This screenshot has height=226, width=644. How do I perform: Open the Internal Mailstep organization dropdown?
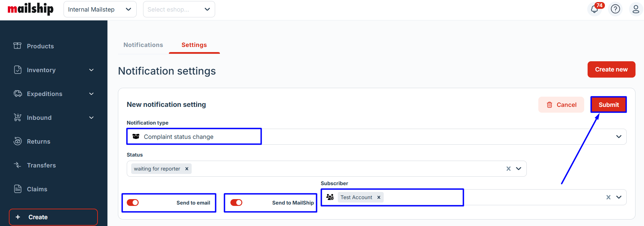tap(100, 10)
